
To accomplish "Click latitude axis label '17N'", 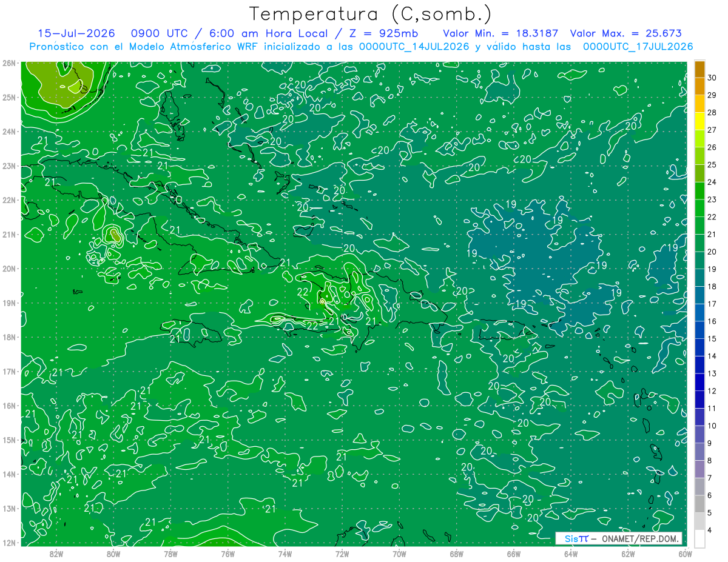I will [x=9, y=372].
